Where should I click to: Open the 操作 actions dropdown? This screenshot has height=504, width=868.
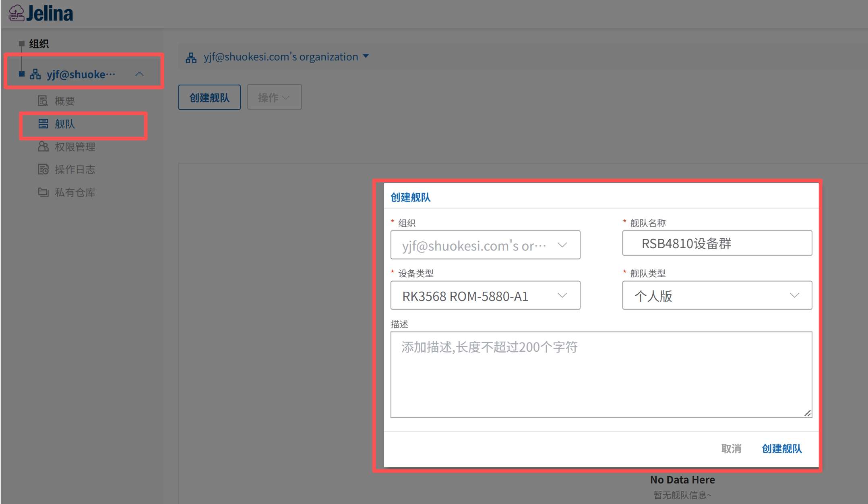pyautogui.click(x=274, y=97)
